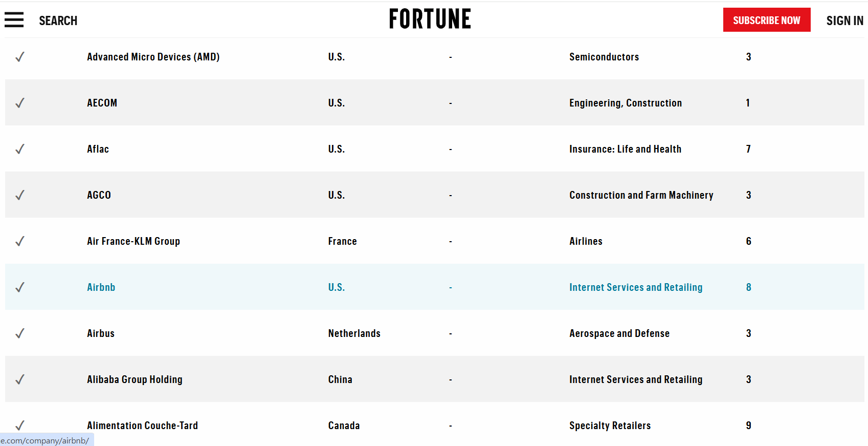Click the checkmark icon beside AECOM

pos(20,103)
